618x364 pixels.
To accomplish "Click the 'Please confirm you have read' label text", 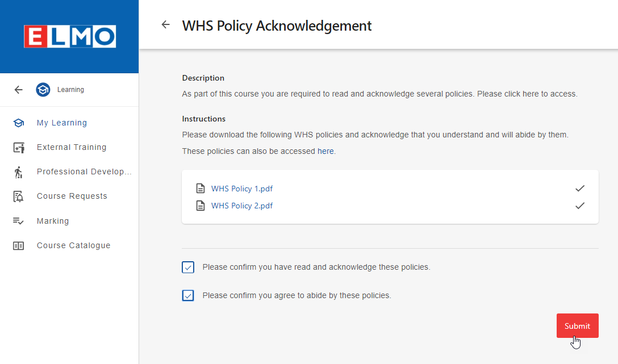I will (x=316, y=267).
